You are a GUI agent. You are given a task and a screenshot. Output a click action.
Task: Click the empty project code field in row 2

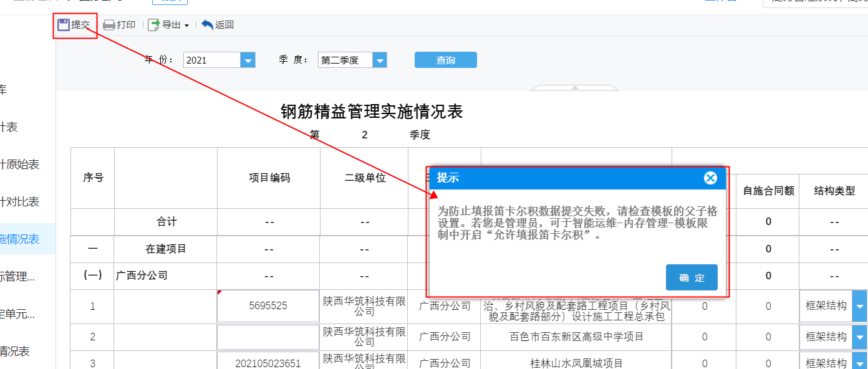(x=268, y=337)
